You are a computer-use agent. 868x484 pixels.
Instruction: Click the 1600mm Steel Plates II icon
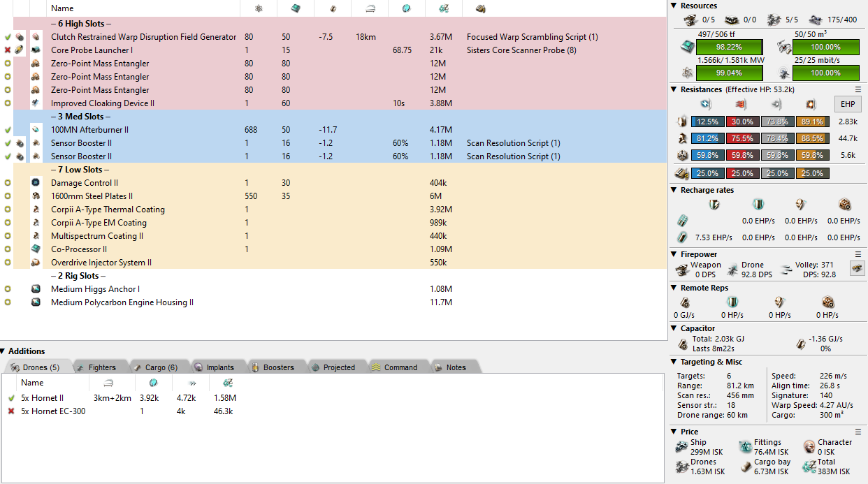pyautogui.click(x=36, y=196)
